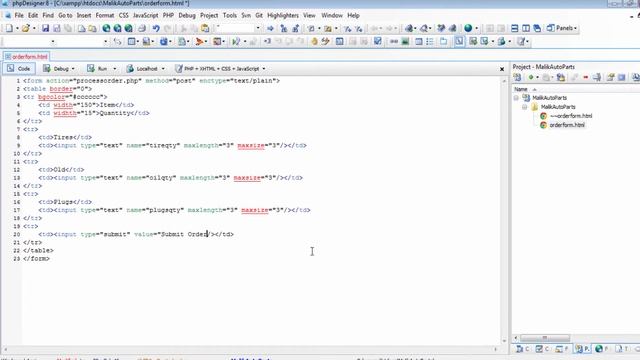Image resolution: width=640 pixels, height=360 pixels.
Task: Click the Project panel horizontal scrollbar
Action: coord(544,338)
